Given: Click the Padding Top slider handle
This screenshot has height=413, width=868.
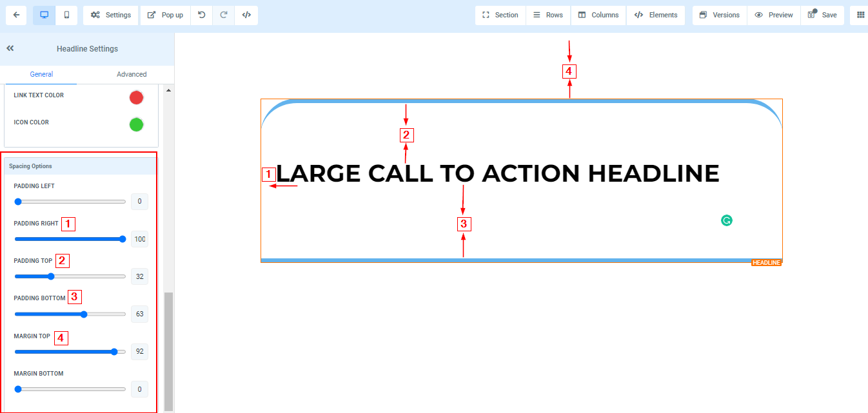Looking at the screenshot, I should 51,276.
